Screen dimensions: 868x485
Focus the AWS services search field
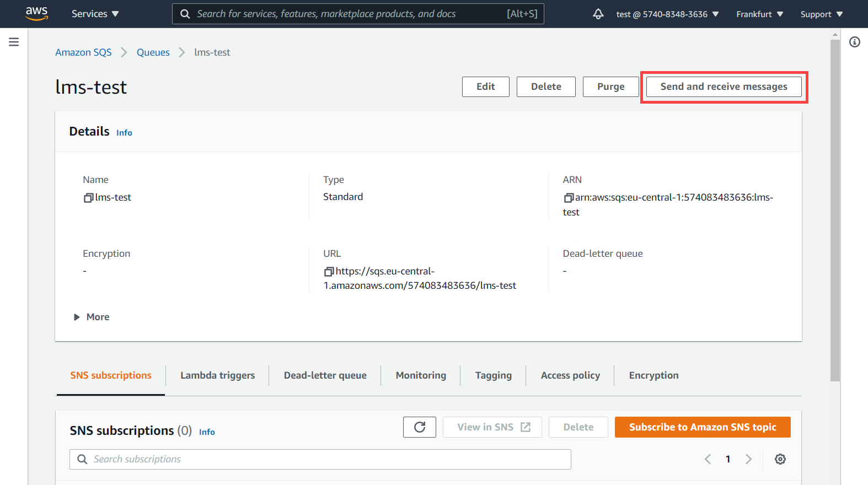click(x=358, y=14)
